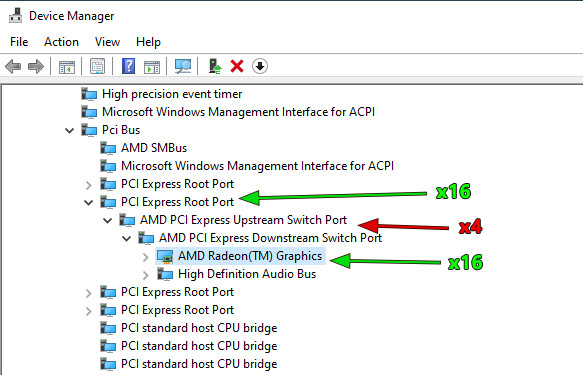Collapse the Pci Bus node
The image size is (583, 375).
(70, 130)
